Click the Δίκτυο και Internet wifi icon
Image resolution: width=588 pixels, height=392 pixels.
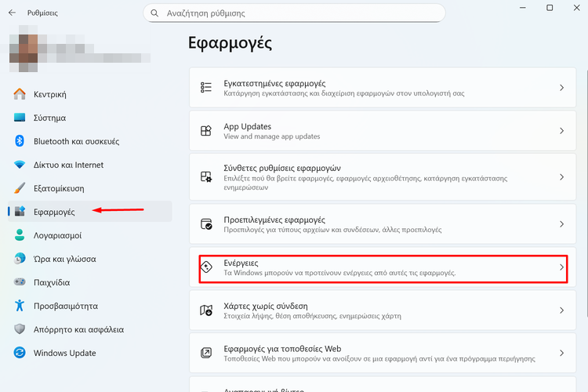click(20, 165)
